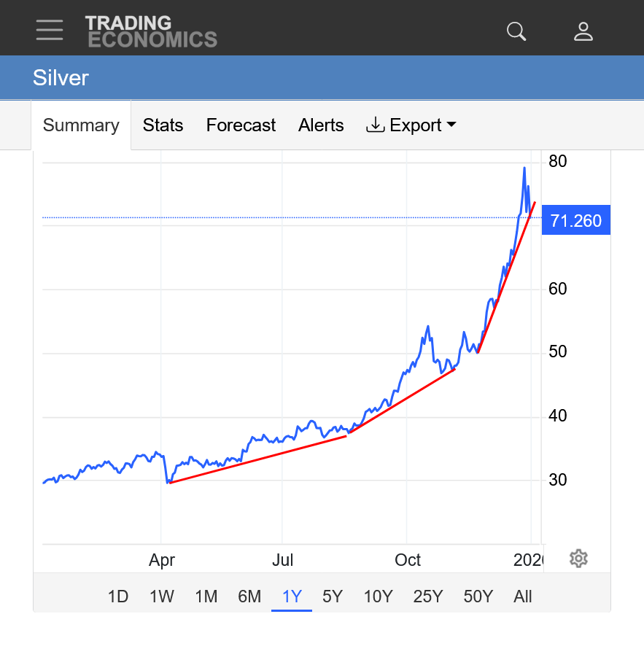The width and height of the screenshot is (644, 657).
Task: Select the 1W time range
Action: click(162, 596)
